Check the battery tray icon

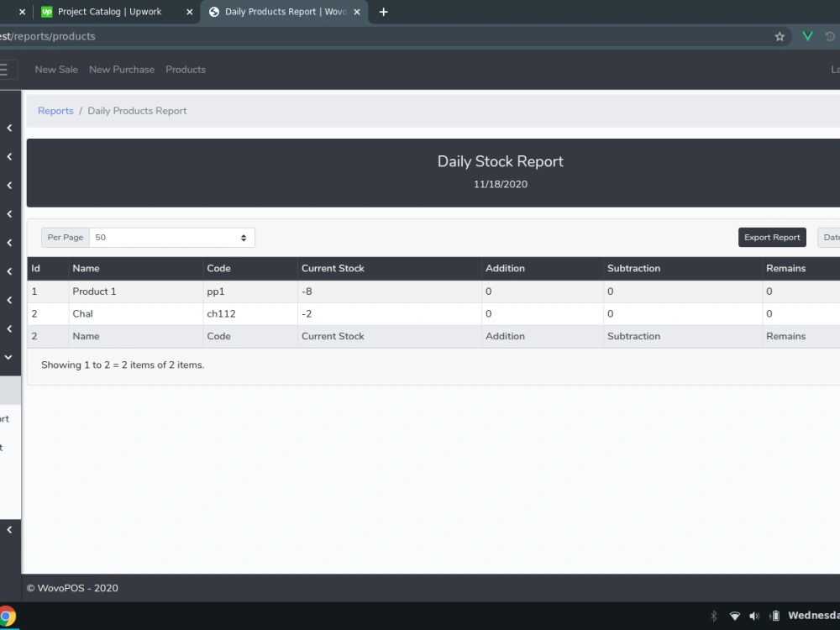tap(774, 616)
